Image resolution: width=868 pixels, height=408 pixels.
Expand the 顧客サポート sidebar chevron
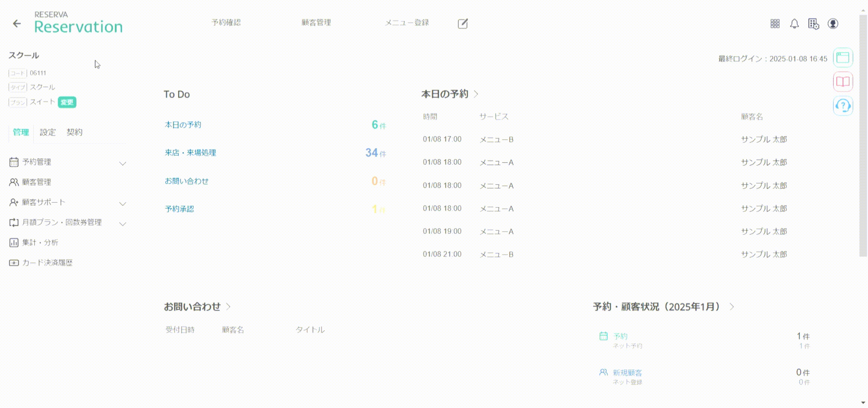coord(123,204)
